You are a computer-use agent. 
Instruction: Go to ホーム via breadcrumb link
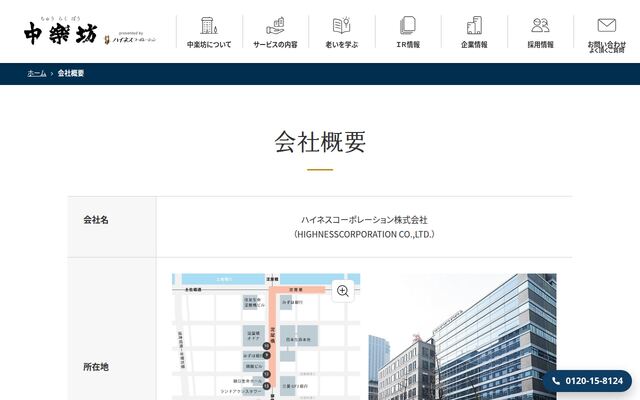point(37,73)
